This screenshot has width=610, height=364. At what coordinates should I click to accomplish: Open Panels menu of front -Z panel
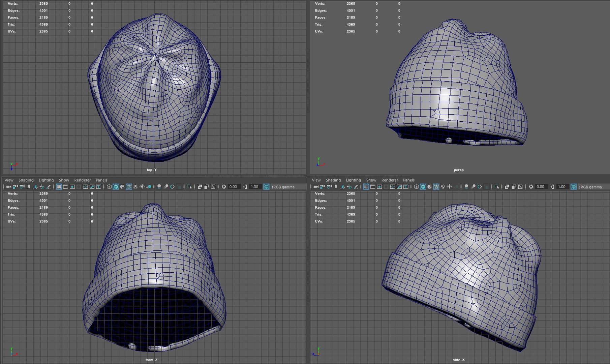click(101, 180)
